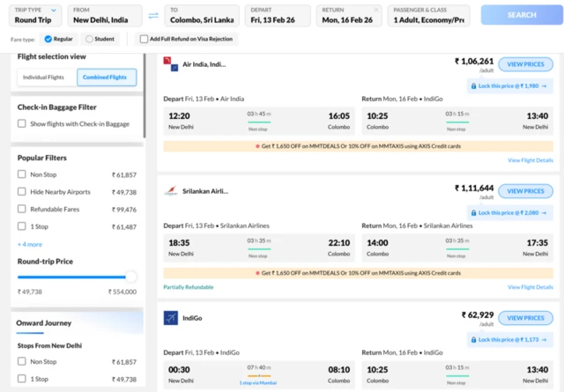Click the Srilankan Airlines logo

170,190
